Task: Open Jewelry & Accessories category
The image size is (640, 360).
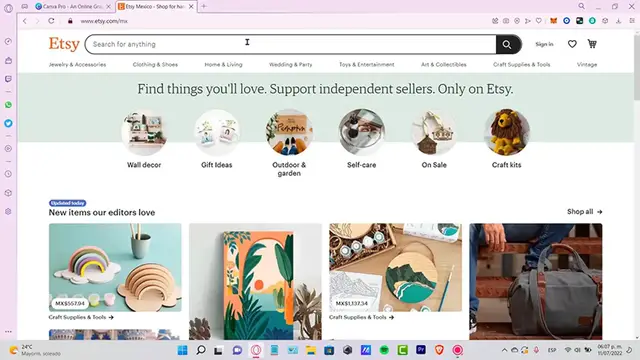Action: coord(77,64)
